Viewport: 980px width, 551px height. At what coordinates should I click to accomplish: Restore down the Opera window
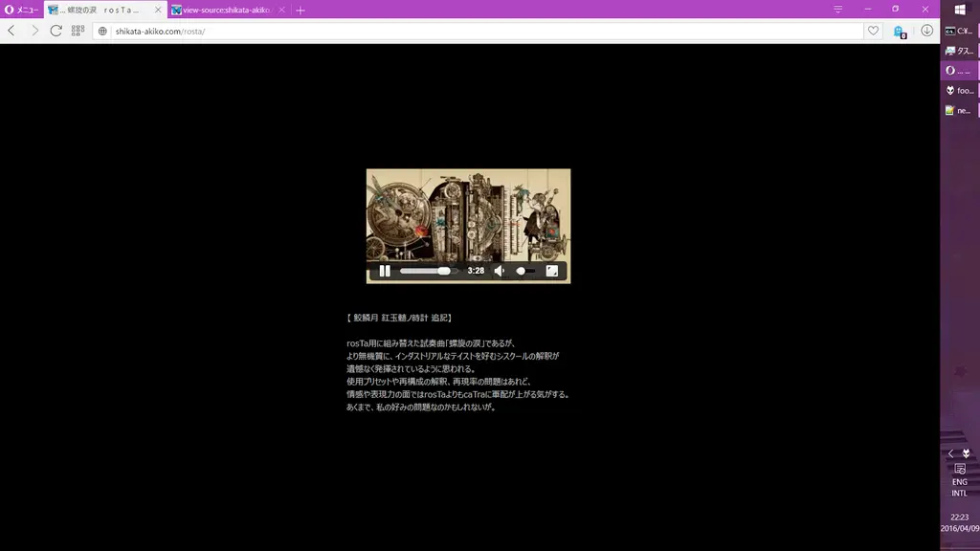click(x=896, y=10)
